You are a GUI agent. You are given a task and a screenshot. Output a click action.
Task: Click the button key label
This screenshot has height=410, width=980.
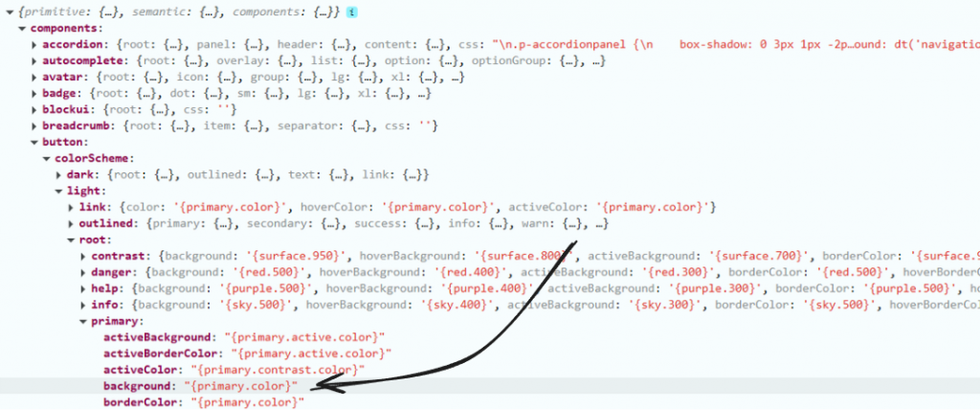point(64,143)
